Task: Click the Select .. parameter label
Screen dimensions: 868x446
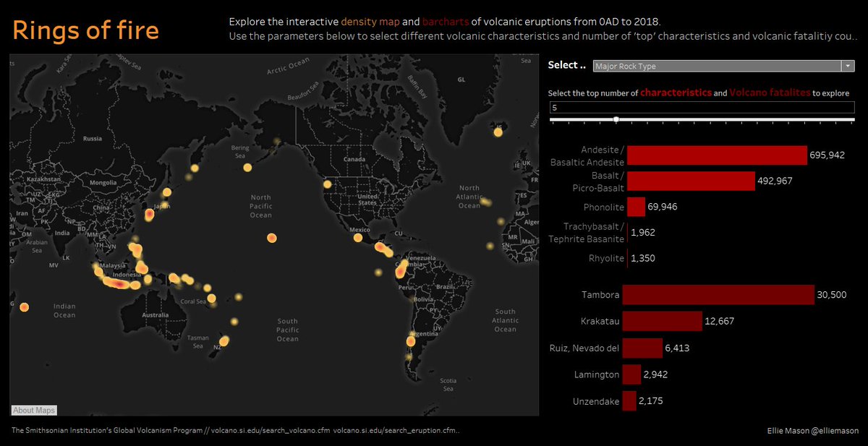Action: pyautogui.click(x=567, y=65)
